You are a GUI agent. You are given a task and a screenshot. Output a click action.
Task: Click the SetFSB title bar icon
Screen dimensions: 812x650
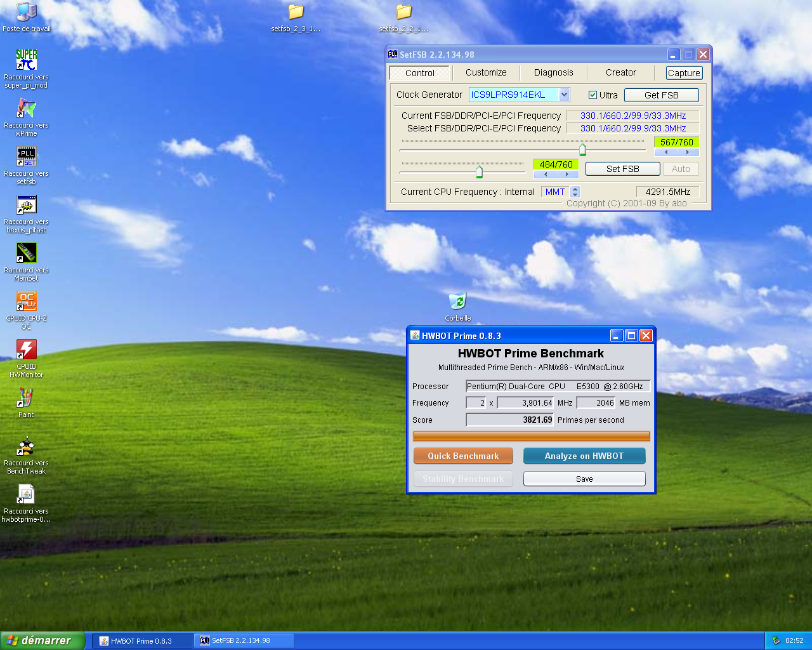(393, 54)
